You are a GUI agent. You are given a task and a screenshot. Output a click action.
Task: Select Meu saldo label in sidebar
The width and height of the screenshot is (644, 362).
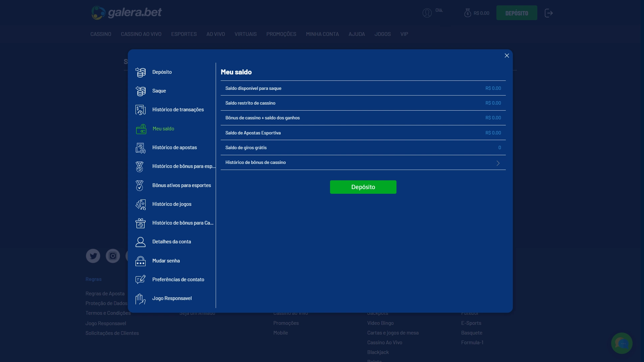[163, 129]
